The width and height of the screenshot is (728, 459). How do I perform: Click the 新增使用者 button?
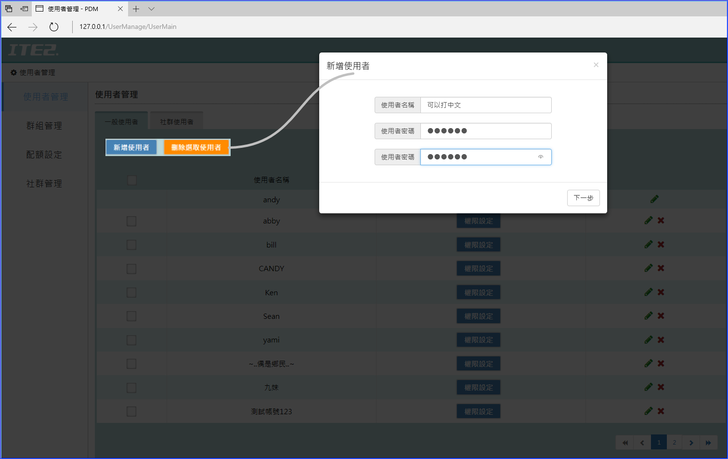tap(131, 148)
